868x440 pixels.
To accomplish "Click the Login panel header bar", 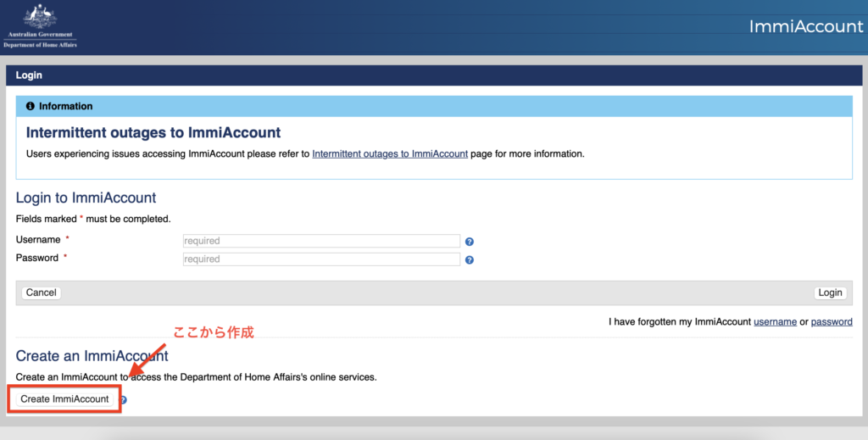I will click(x=433, y=75).
